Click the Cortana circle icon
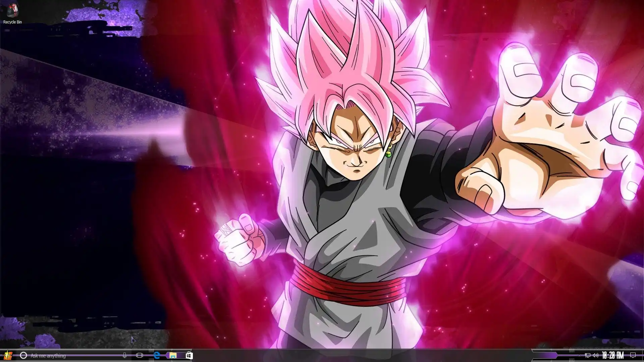Viewport: 644px width, 362px height. 23,355
